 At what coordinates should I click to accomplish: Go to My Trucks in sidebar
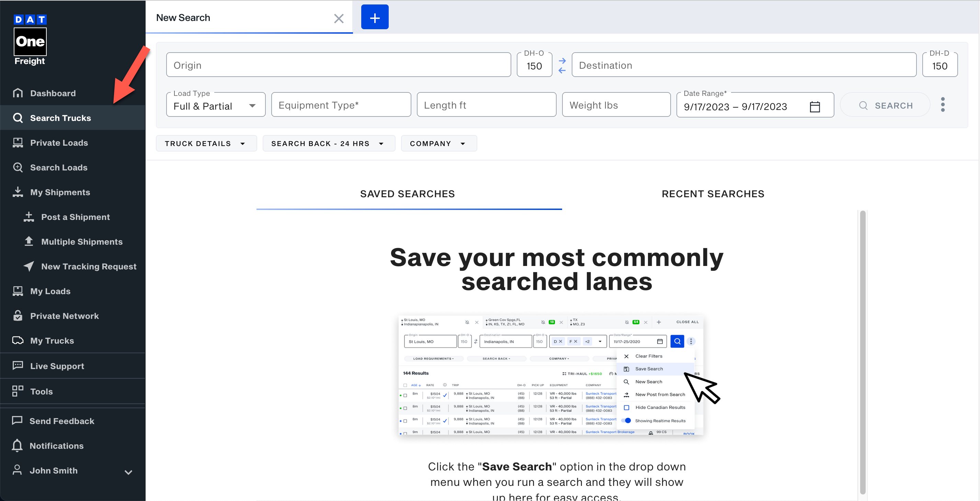52,340
